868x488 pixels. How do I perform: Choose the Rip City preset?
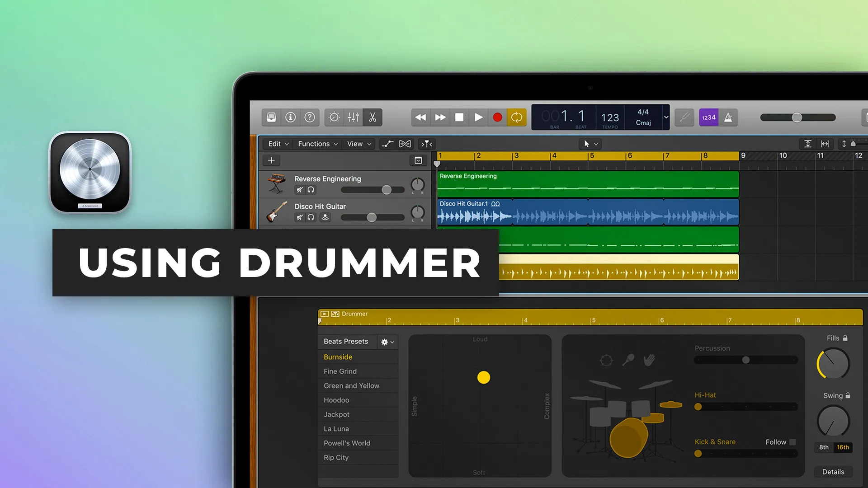(x=358, y=458)
